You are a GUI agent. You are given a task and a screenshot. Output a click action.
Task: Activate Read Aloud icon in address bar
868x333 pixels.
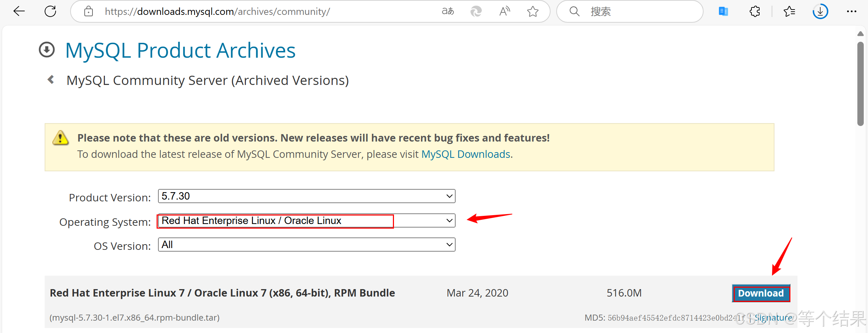point(505,11)
